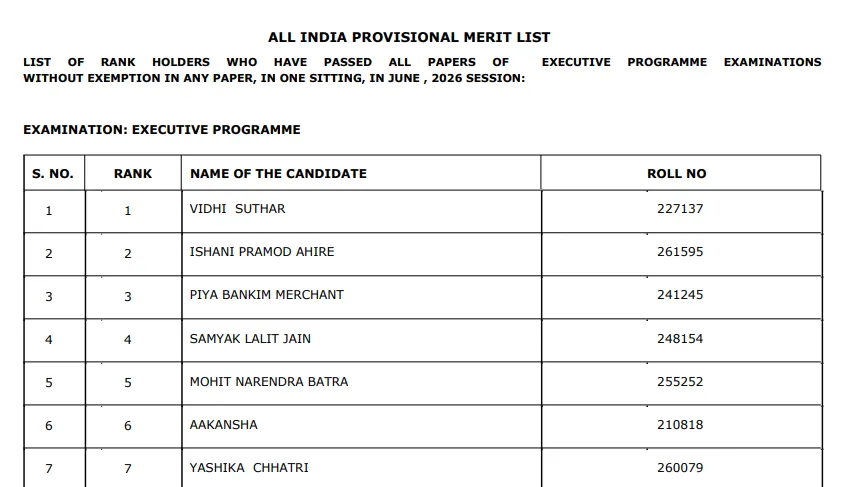Click the 'ROLL NO' column header

[x=677, y=173]
